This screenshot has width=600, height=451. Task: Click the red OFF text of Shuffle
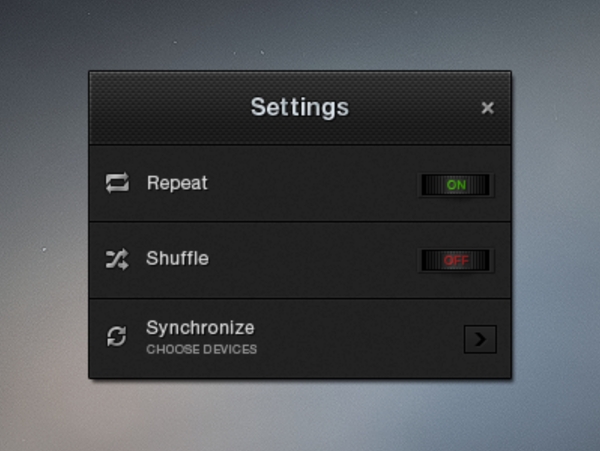coord(456,261)
